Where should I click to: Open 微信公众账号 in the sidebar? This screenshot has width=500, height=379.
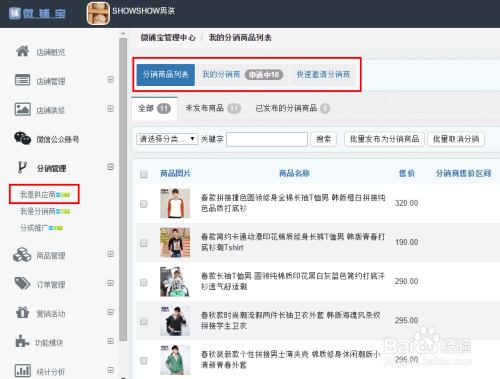[x=58, y=139]
